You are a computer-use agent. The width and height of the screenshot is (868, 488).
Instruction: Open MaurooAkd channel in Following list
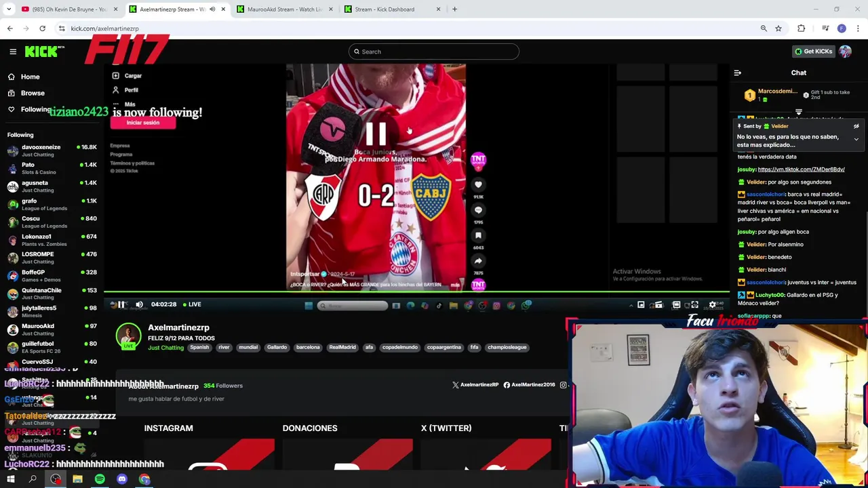tap(52, 329)
